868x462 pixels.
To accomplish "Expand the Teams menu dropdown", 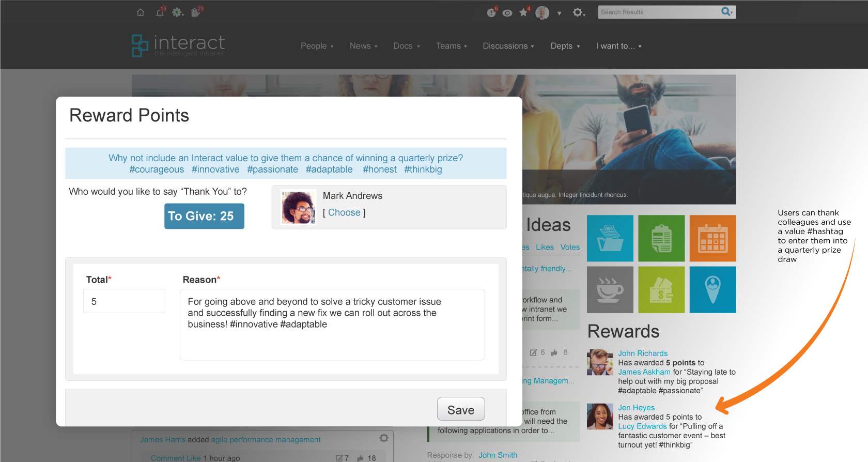I will (x=452, y=46).
